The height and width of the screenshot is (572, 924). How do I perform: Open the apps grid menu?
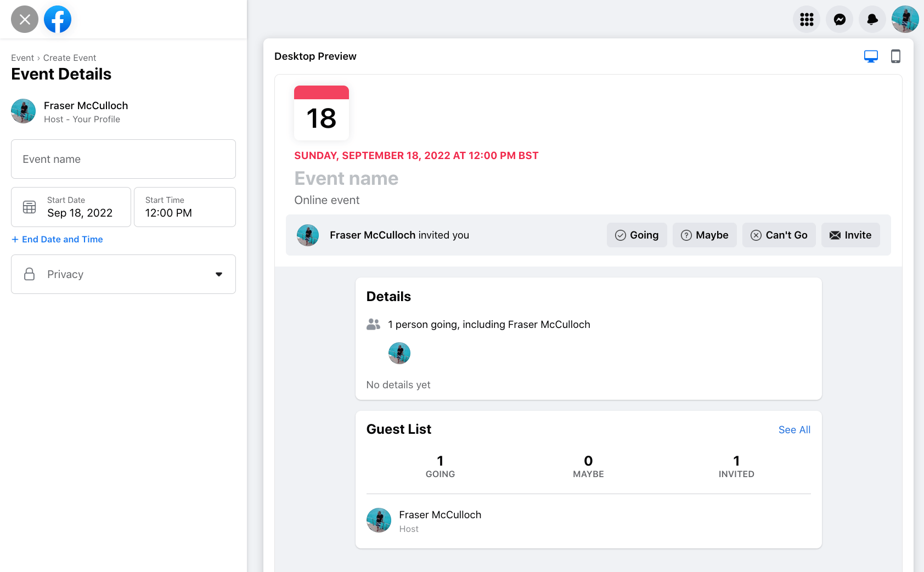[807, 19]
